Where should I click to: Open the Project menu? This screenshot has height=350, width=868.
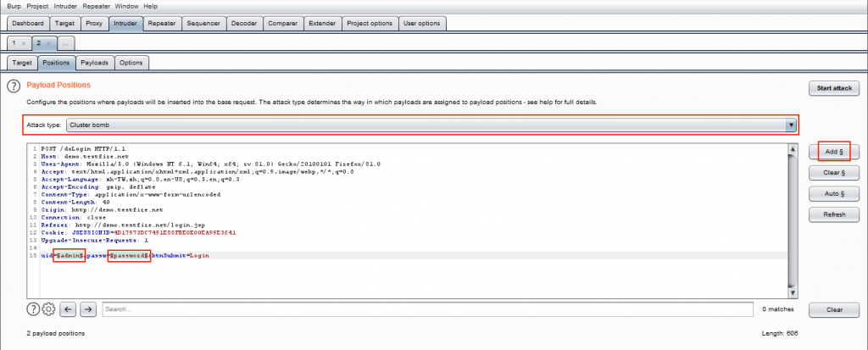[37, 6]
